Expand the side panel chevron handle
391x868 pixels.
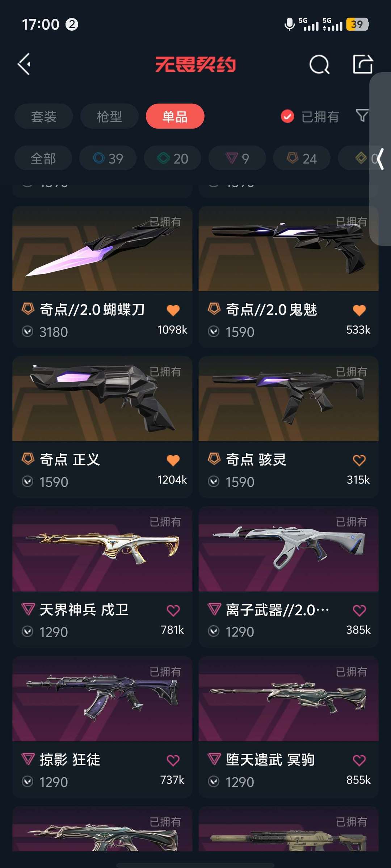pyautogui.click(x=380, y=159)
